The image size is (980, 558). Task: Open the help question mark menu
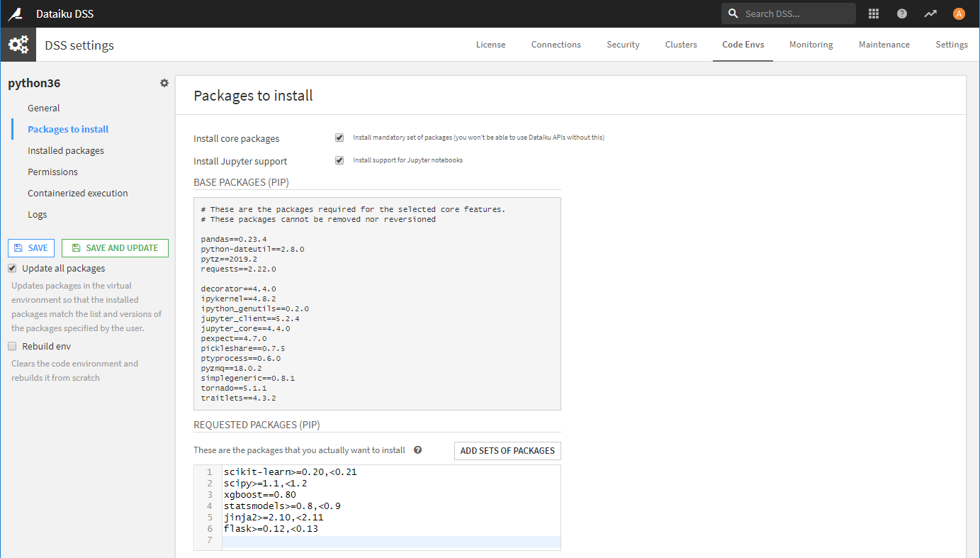[902, 13]
